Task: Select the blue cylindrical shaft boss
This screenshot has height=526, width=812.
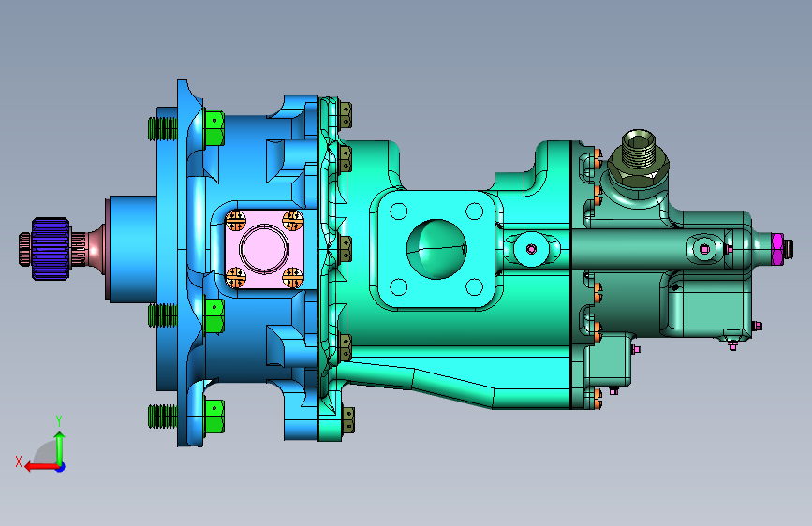Action: (x=133, y=249)
